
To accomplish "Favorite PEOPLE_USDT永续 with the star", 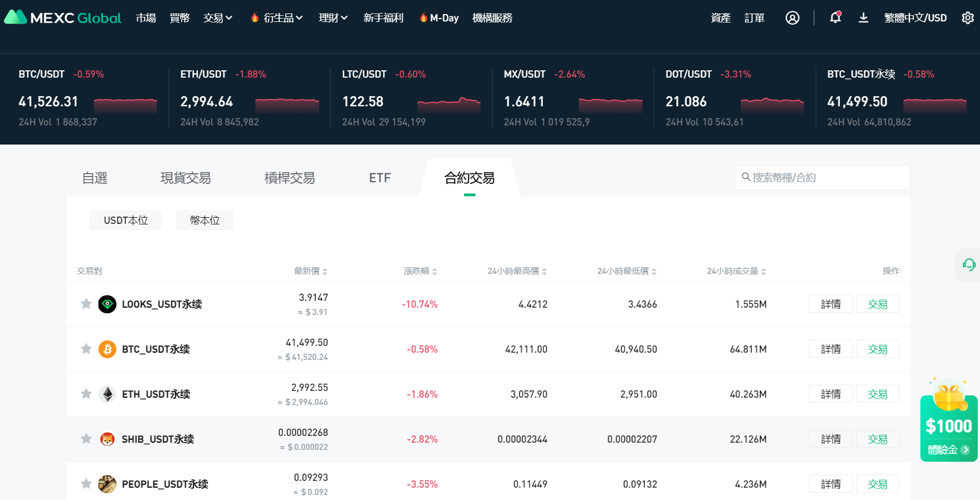I will 86,484.
